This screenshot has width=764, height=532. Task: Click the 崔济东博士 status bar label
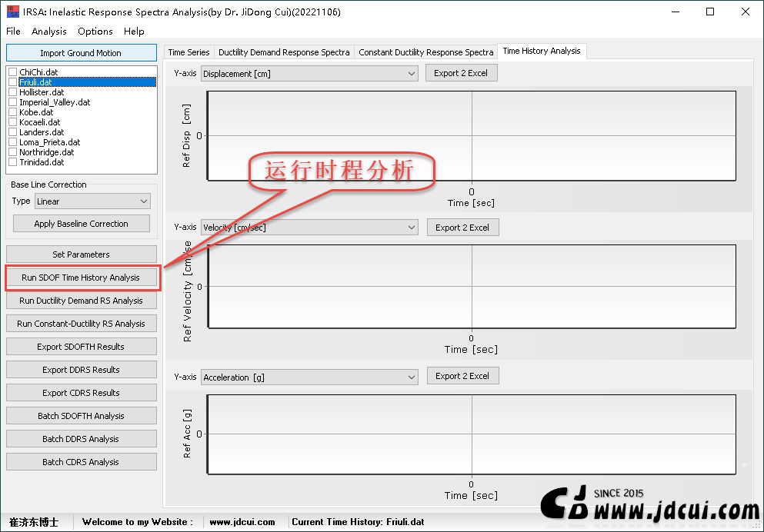click(34, 522)
